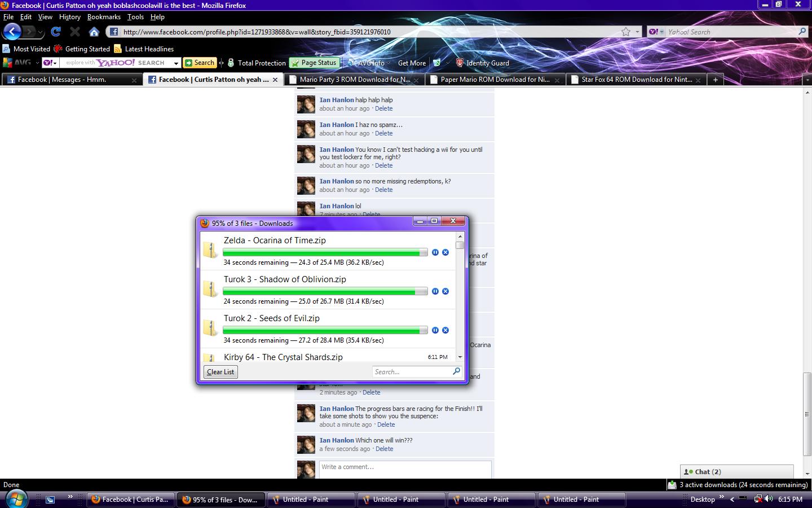Click the AVG Get More button

(412, 63)
